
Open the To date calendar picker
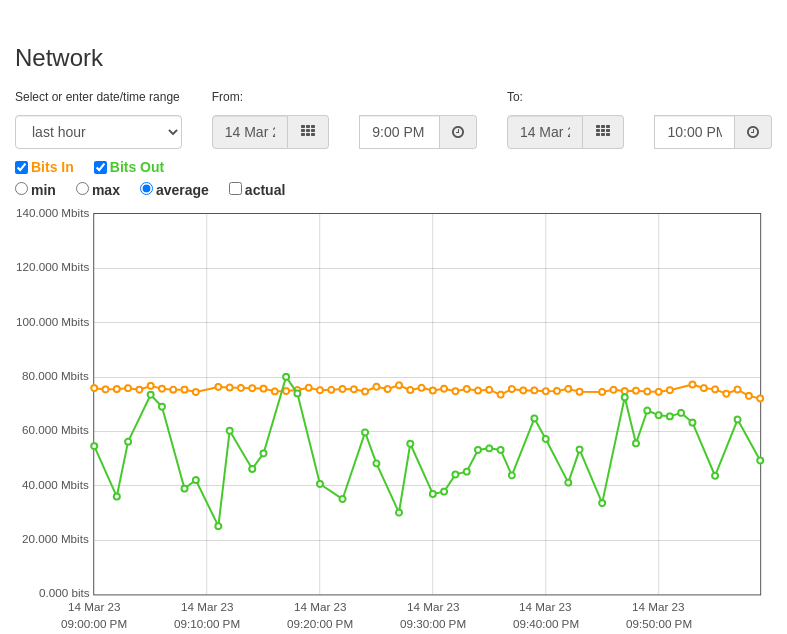tap(603, 132)
